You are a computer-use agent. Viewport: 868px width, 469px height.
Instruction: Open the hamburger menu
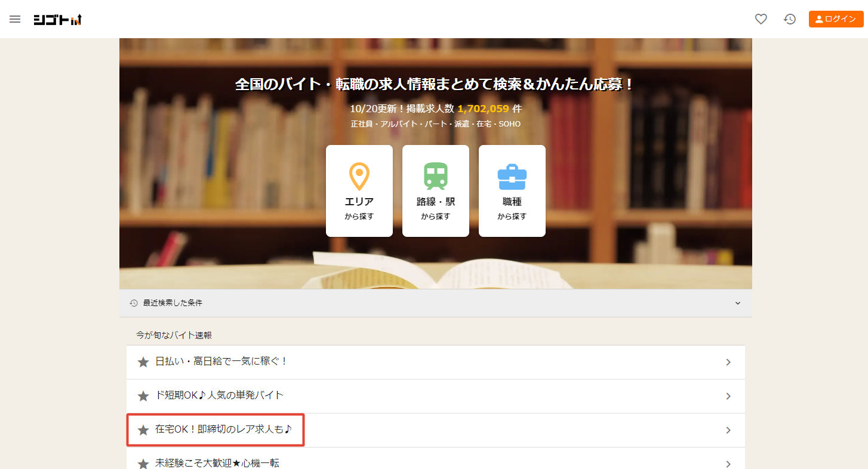(x=15, y=19)
